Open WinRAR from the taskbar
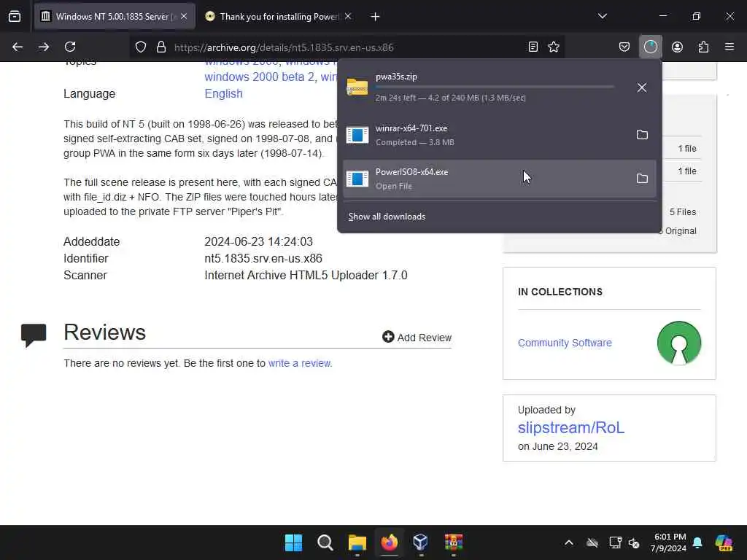This screenshot has width=747, height=560. 453,542
